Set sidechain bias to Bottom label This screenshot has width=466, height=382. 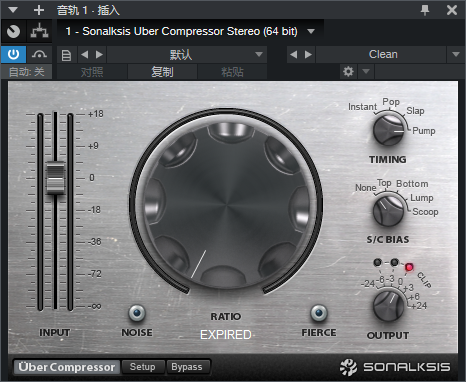point(412,184)
